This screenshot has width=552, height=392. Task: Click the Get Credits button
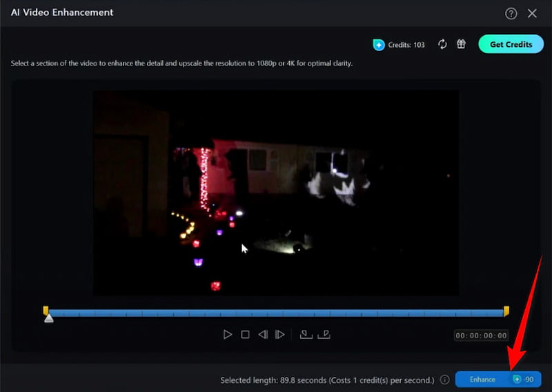click(511, 44)
